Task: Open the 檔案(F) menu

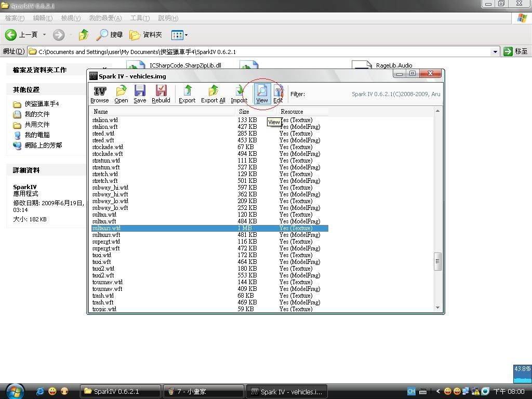Action: pyautogui.click(x=15, y=18)
